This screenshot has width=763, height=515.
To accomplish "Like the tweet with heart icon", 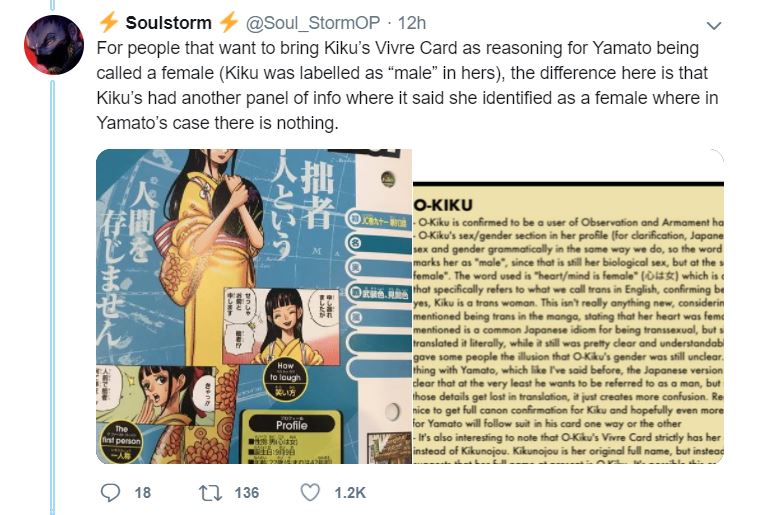I will [310, 493].
